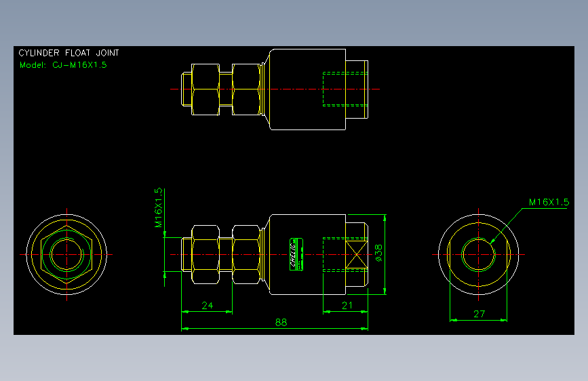
Task: Select the CYLINDER FLOAT JOINT title text
Action: 68,53
